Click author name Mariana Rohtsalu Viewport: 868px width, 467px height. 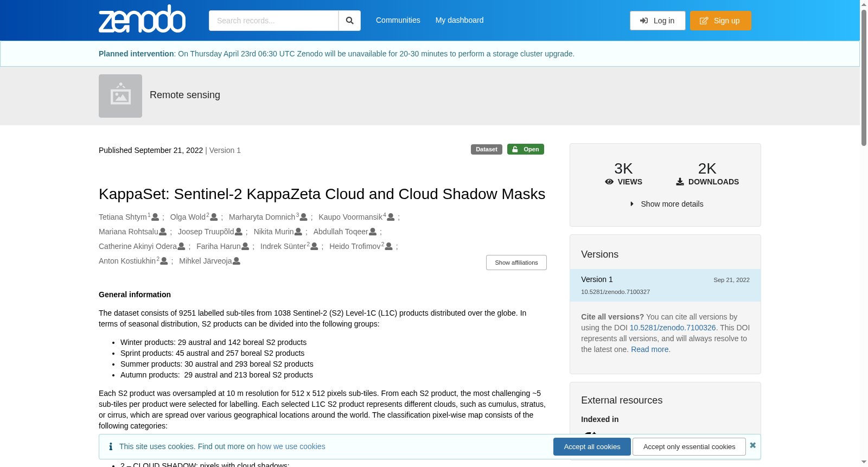pos(129,232)
